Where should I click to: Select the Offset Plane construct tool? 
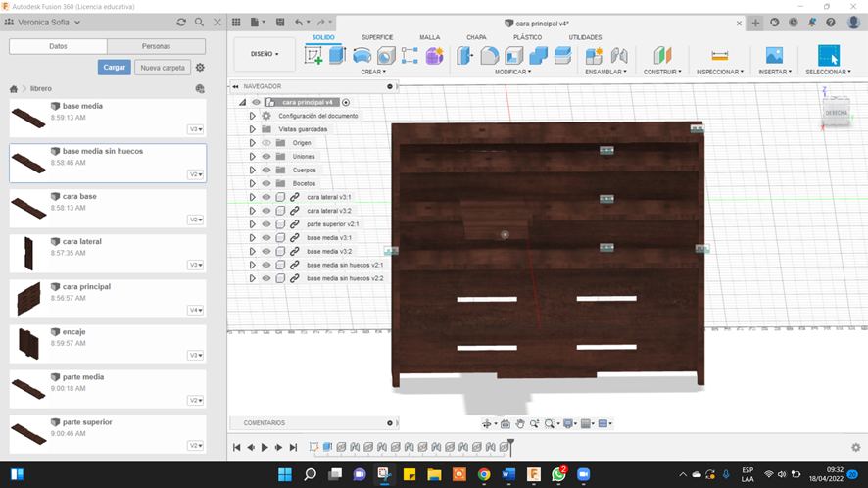tap(662, 56)
